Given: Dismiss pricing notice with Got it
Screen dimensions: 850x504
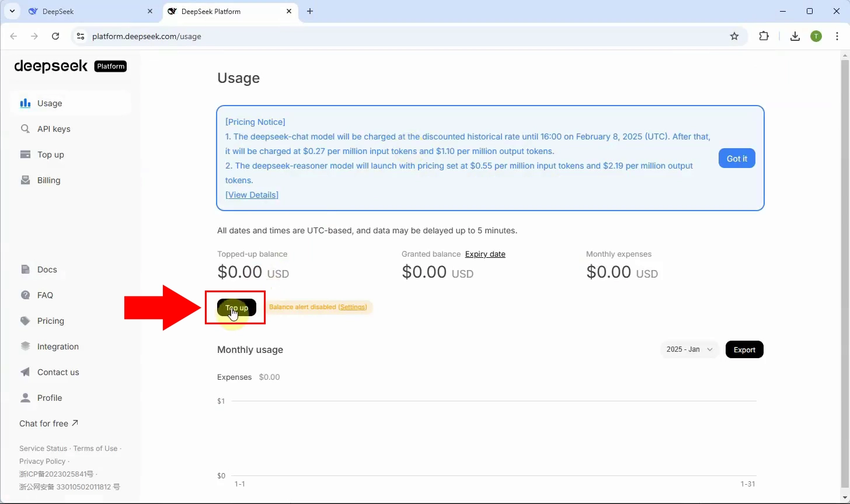Looking at the screenshot, I should point(737,159).
